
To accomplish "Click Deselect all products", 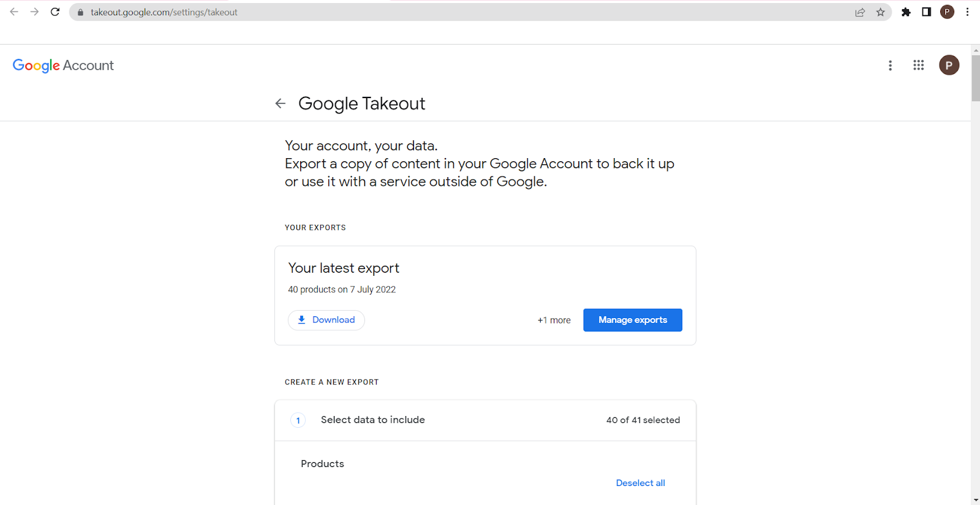I will (640, 483).
